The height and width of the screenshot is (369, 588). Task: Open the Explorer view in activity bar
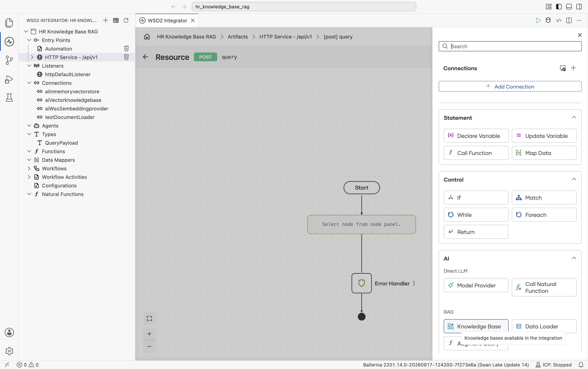coord(9,23)
